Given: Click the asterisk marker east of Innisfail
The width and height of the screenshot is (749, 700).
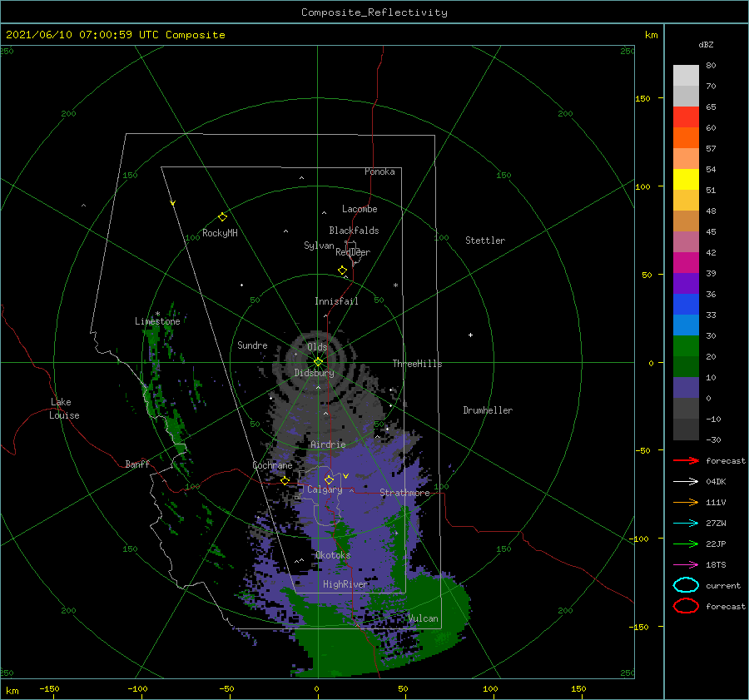Looking at the screenshot, I should tap(395, 285).
